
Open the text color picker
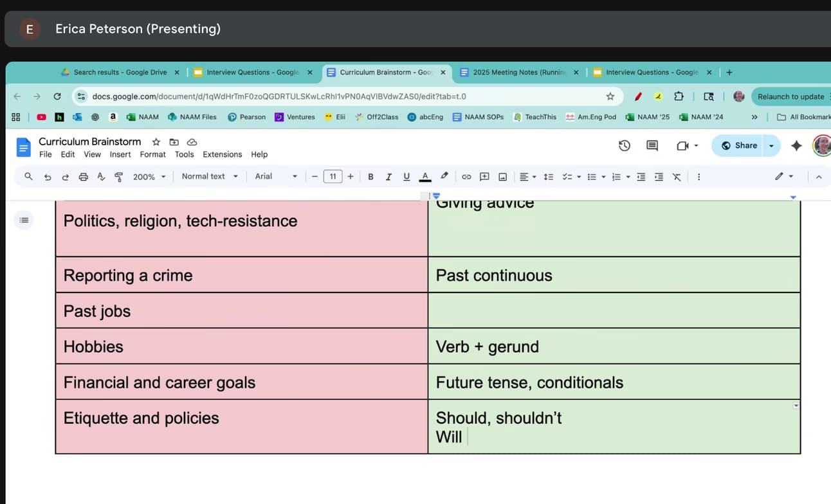click(425, 176)
